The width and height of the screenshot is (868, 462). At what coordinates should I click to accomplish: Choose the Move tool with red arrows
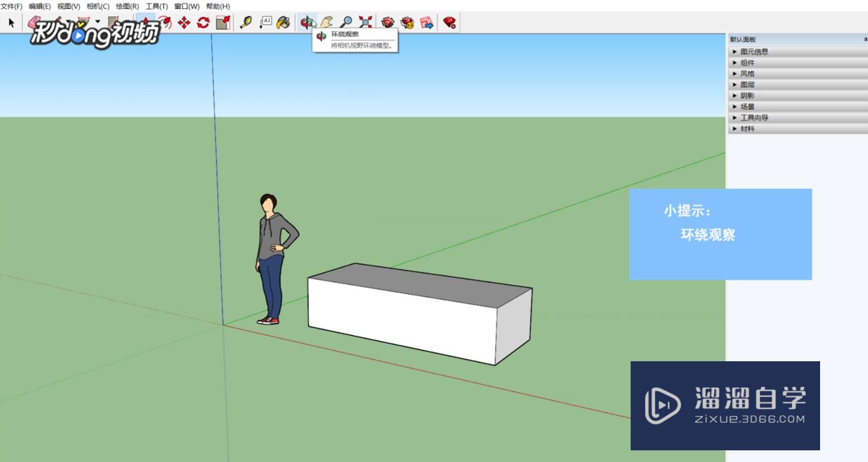(184, 23)
